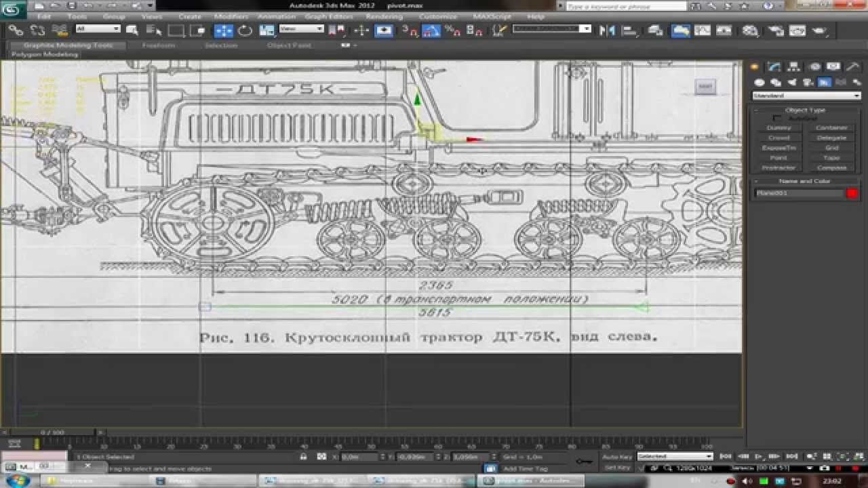Click Render Production teapot icon
Screen dimensions: 868x488
(819, 30)
